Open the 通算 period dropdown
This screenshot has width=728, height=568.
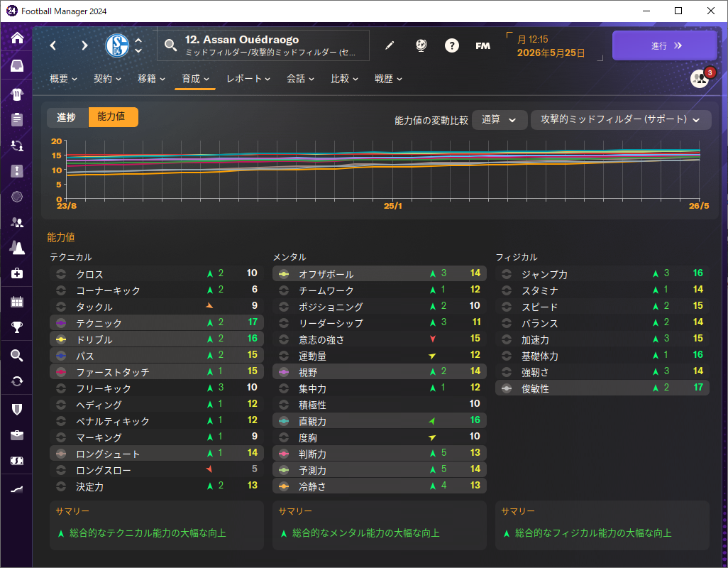[x=499, y=120]
